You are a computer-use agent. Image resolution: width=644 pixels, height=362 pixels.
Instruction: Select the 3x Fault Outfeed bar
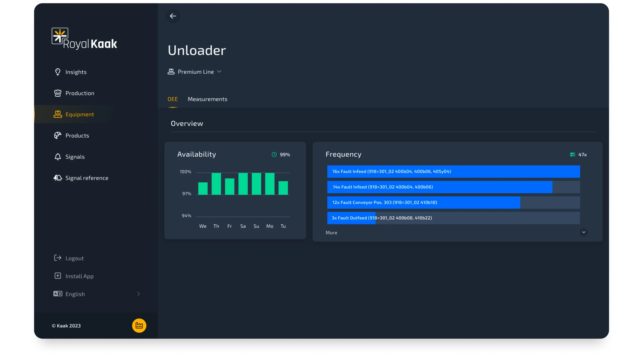453,218
